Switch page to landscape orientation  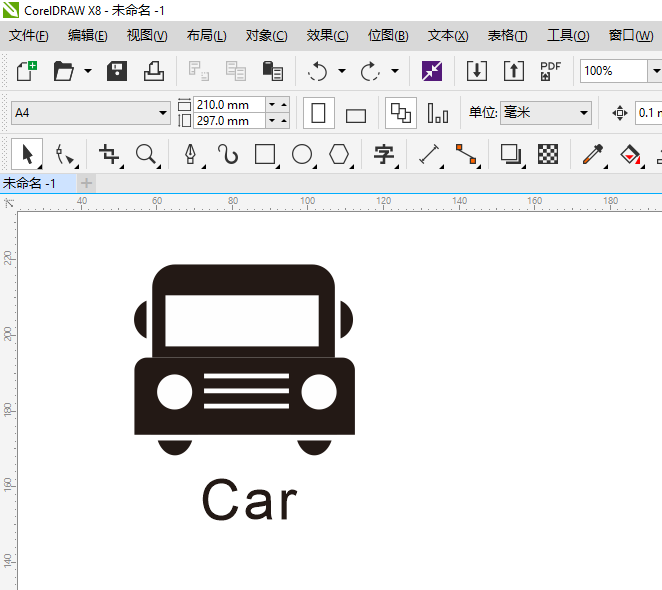click(355, 114)
